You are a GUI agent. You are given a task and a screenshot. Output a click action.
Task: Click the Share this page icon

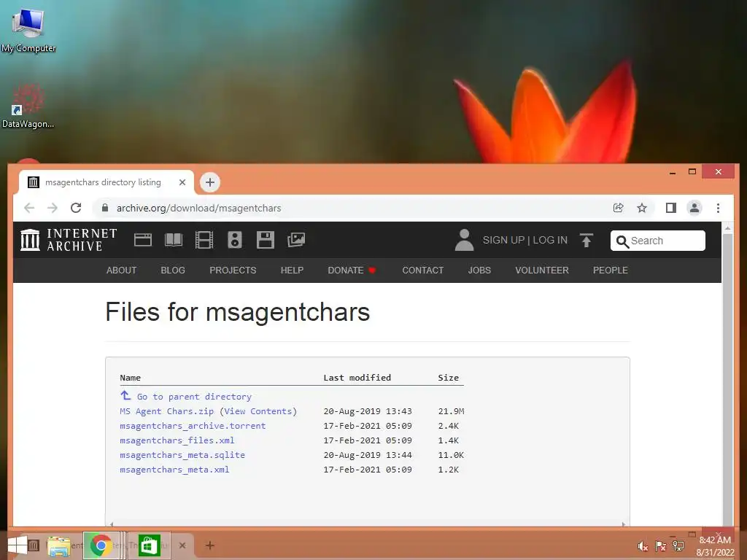pos(619,208)
